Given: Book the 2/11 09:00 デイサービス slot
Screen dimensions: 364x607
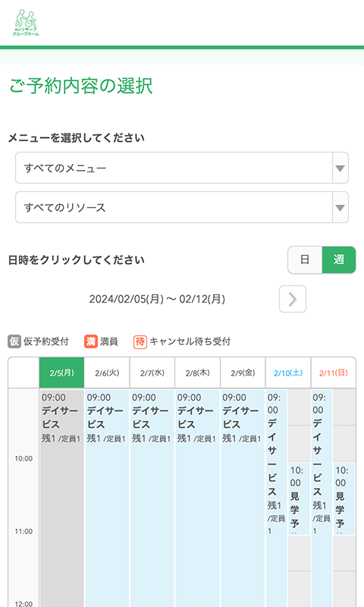Looking at the screenshot, I should tap(322, 498).
